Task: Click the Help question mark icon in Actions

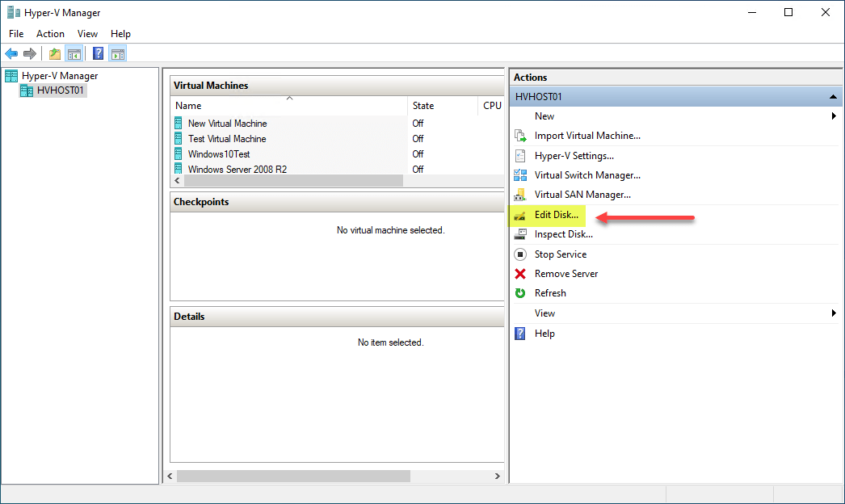Action: (520, 333)
